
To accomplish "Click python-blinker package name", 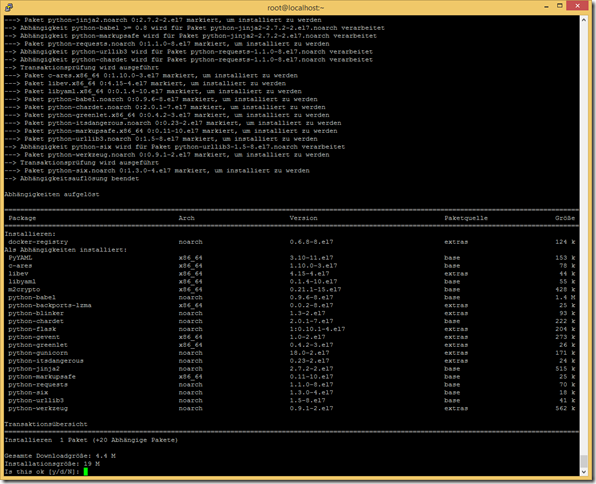I will tap(36, 313).
